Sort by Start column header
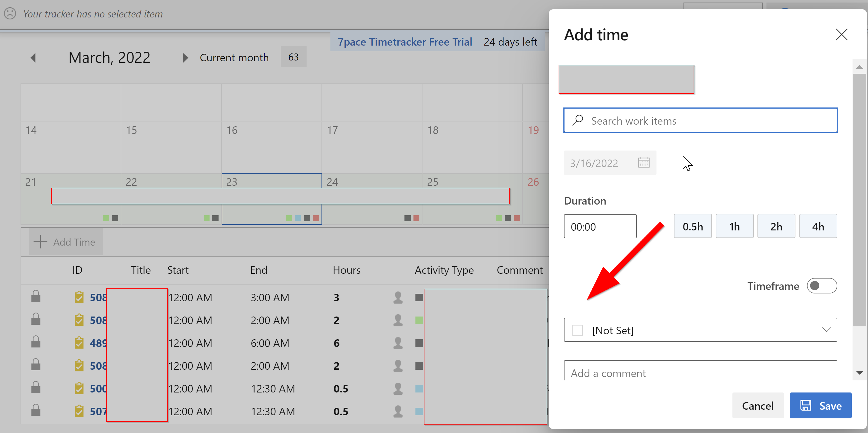 (177, 270)
